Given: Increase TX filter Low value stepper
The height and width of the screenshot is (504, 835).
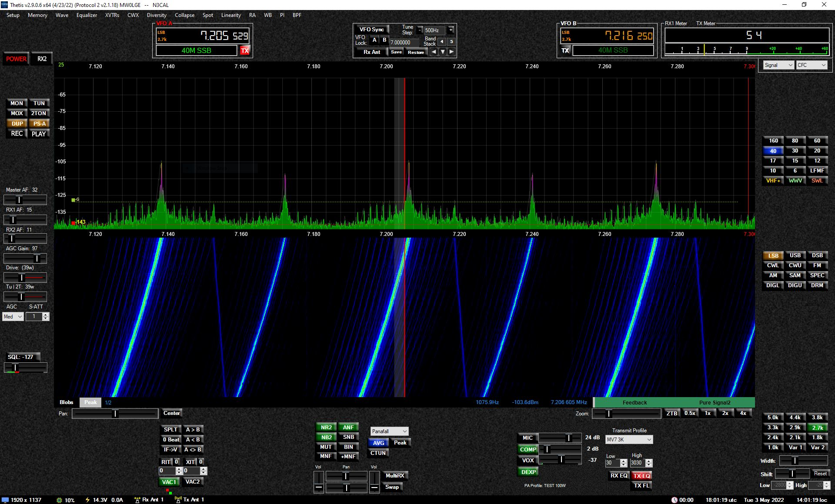Looking at the screenshot, I should point(624,461).
